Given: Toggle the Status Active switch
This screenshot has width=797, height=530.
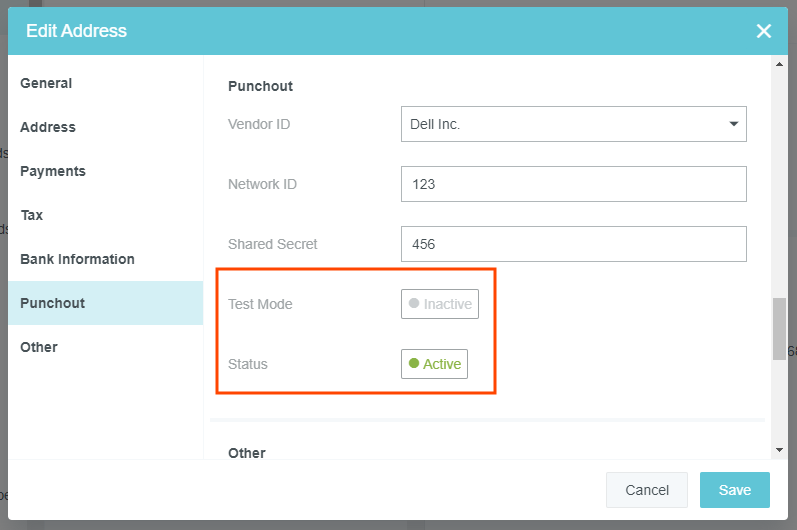Looking at the screenshot, I should (434, 364).
